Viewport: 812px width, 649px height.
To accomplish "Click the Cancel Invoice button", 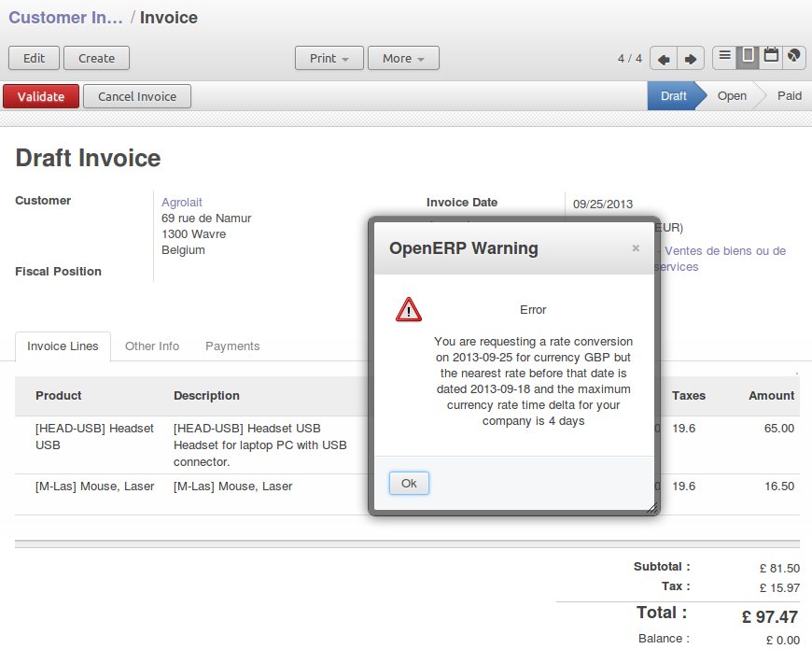I will coord(137,96).
